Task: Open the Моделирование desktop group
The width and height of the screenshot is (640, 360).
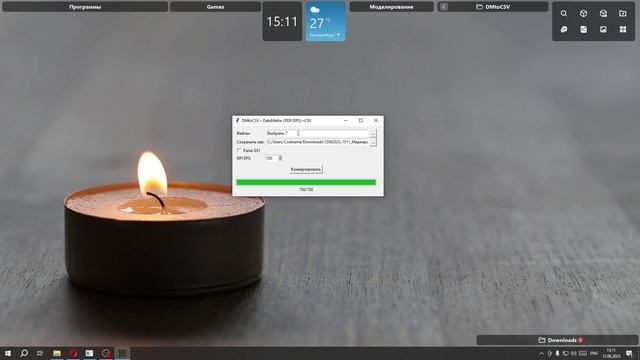Action: pos(391,7)
